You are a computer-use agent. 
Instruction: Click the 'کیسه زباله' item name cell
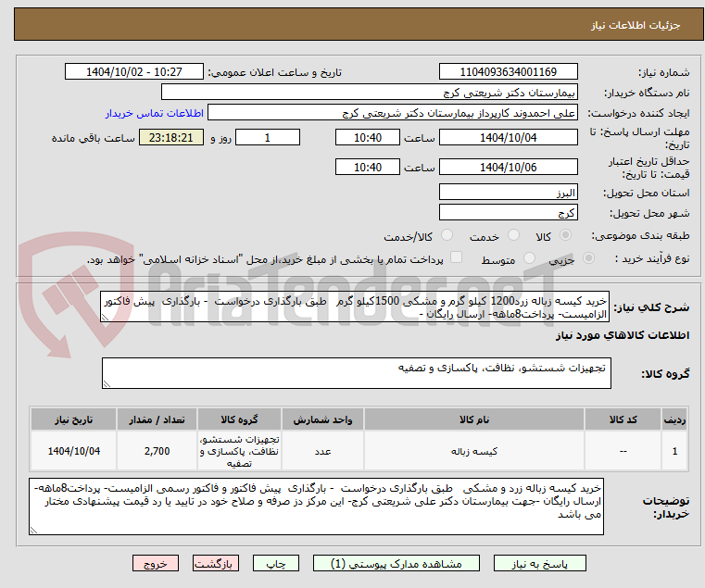[474, 451]
